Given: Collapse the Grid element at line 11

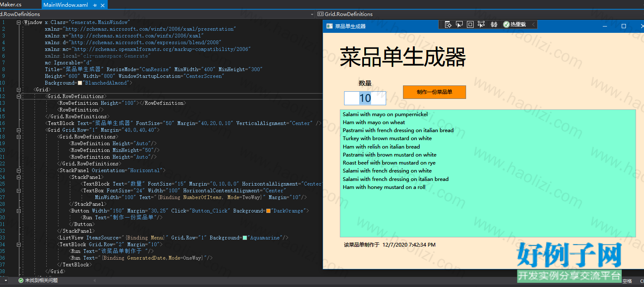Looking at the screenshot, I should pyautogui.click(x=19, y=90).
